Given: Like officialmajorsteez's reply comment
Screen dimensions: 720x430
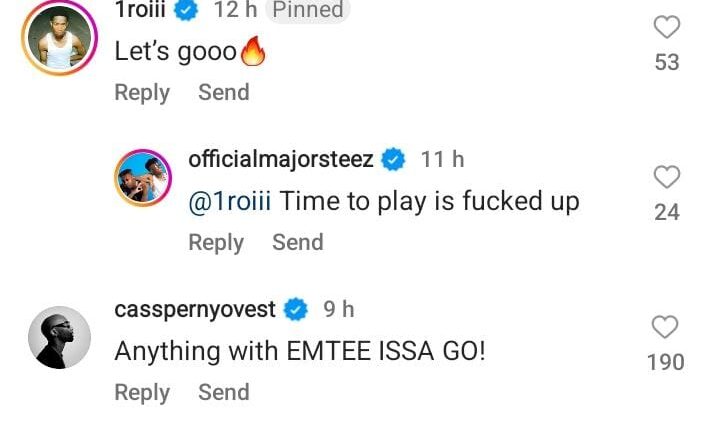Looking at the screenshot, I should click(x=666, y=178).
